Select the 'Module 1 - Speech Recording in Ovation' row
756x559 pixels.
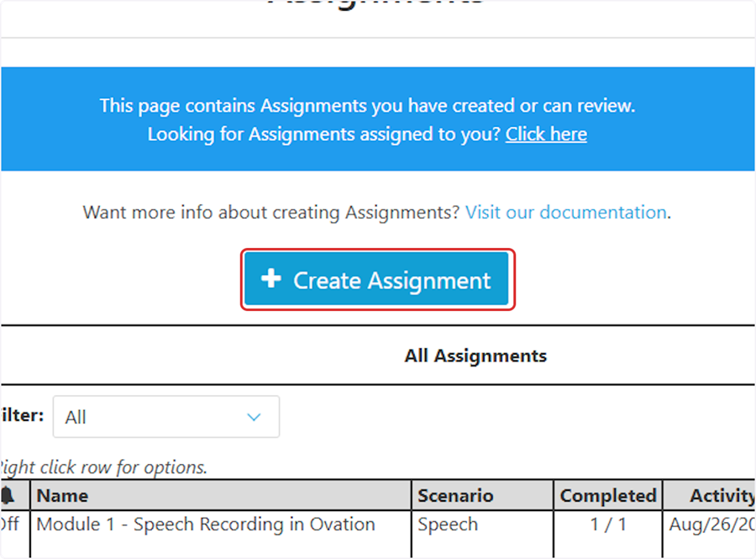[377, 534]
